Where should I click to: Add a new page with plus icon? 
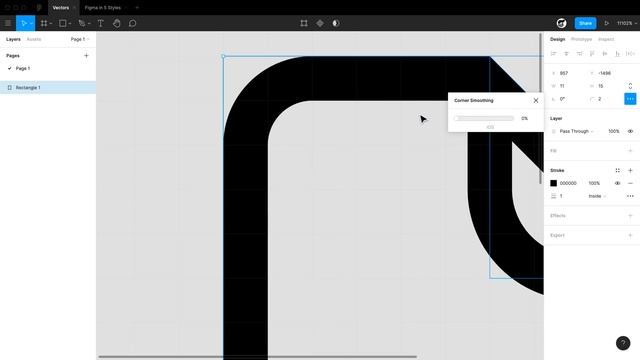pos(86,56)
